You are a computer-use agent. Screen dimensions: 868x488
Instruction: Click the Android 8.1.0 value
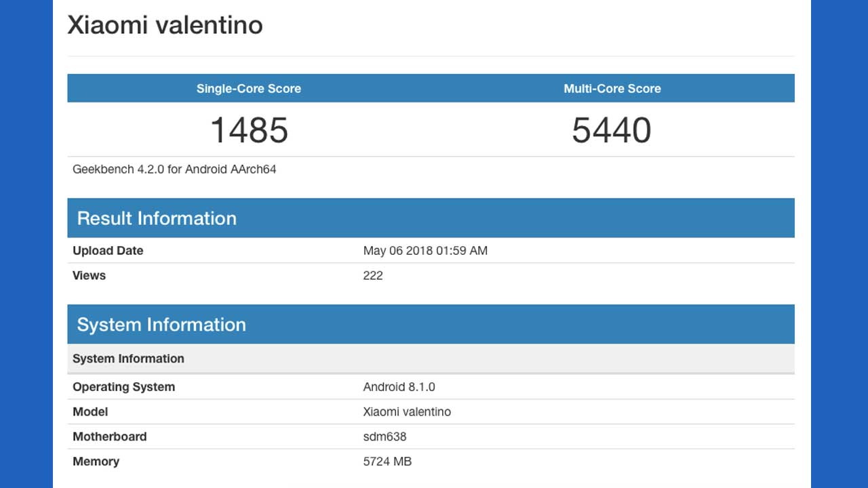click(x=399, y=387)
